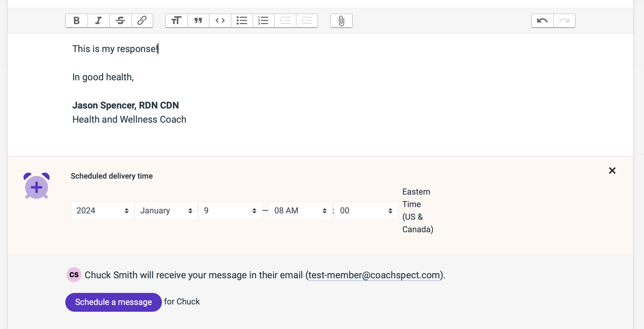
Task: Insert a block quote
Action: coord(198,20)
